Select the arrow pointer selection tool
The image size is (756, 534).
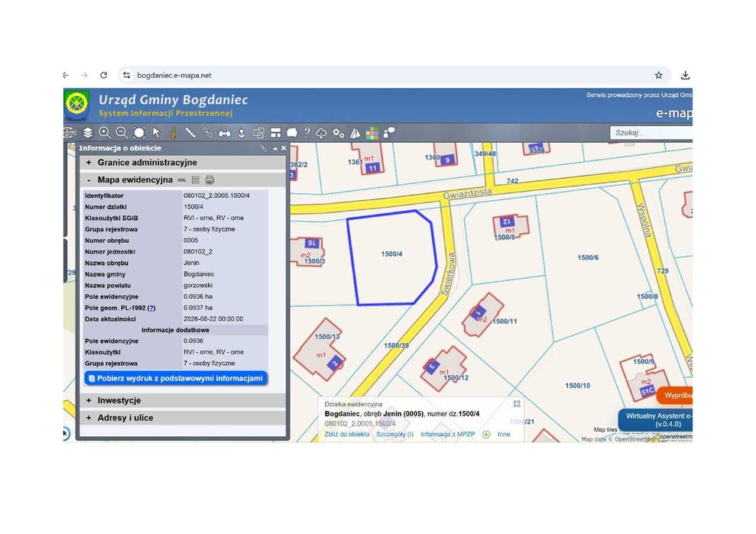pos(156,132)
